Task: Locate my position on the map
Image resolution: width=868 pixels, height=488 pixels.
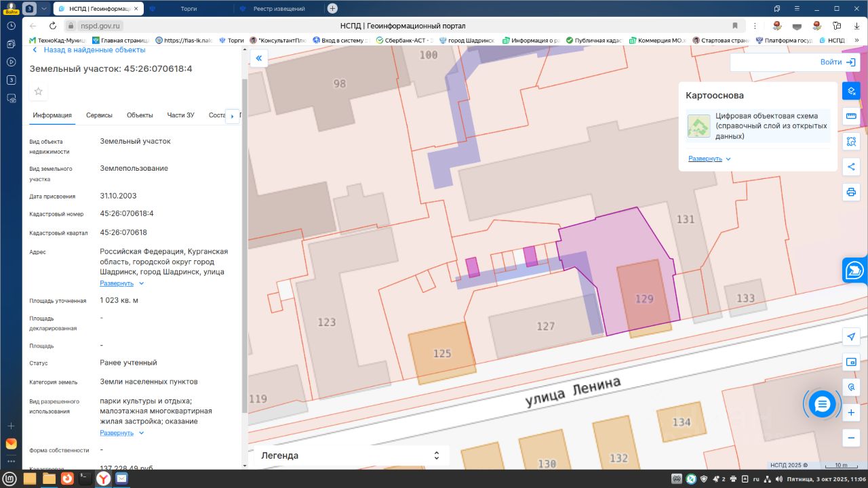Action: click(x=851, y=337)
